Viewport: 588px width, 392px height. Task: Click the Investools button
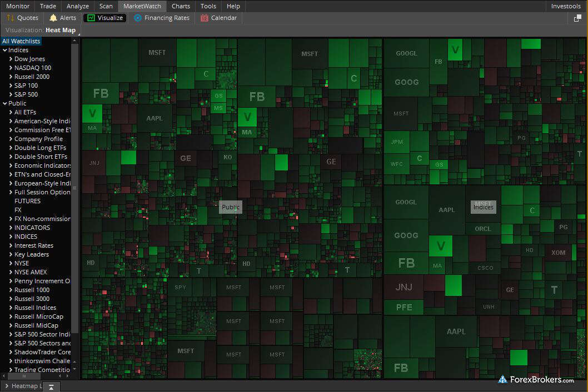[x=566, y=6]
